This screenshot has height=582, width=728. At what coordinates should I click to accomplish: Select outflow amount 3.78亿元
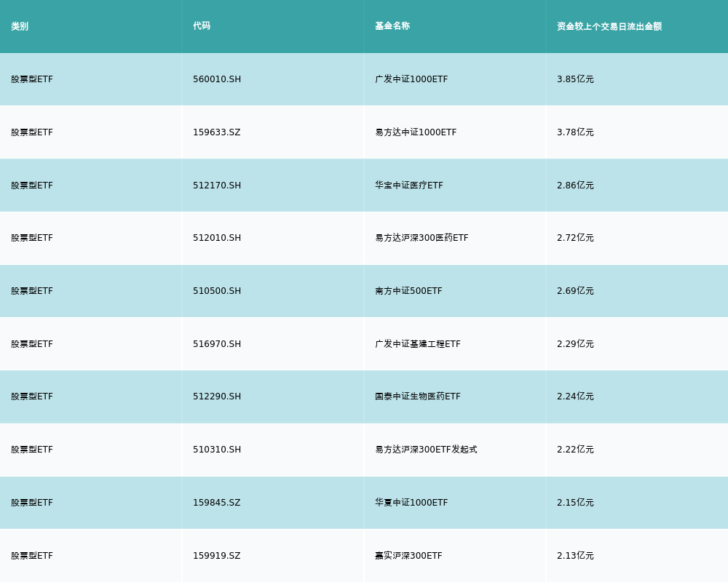tap(575, 132)
